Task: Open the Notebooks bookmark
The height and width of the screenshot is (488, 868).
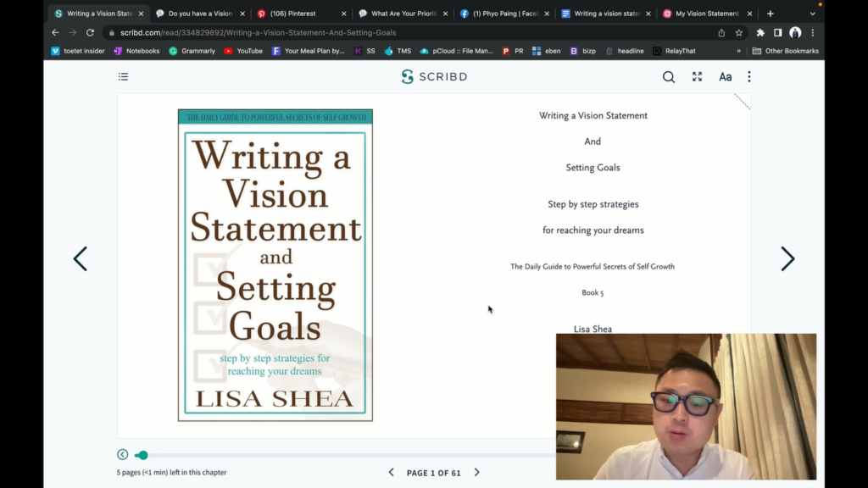Action: [136, 51]
